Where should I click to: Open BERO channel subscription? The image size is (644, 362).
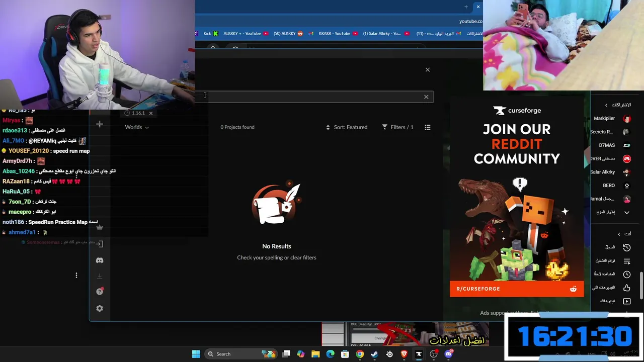click(x=616, y=186)
